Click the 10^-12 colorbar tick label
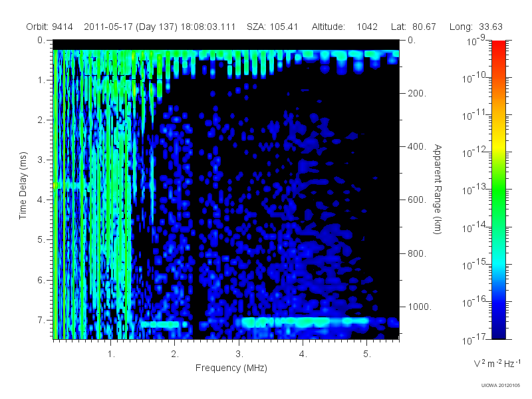Image resolution: width=532 pixels, height=399 pixels. point(475,152)
